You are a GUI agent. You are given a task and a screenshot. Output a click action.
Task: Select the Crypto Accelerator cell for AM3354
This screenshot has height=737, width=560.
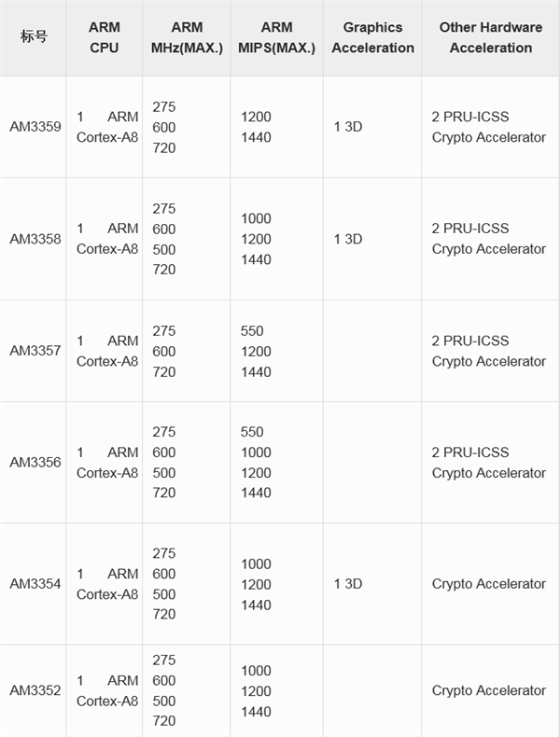[488, 584]
